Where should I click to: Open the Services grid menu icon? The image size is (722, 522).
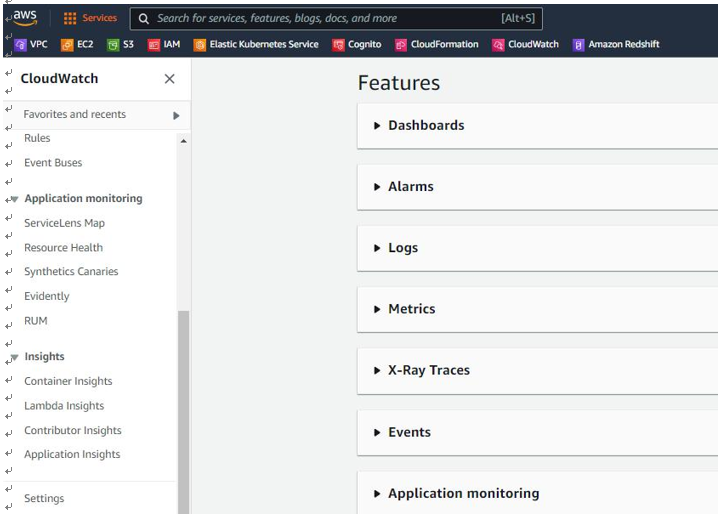pos(70,18)
